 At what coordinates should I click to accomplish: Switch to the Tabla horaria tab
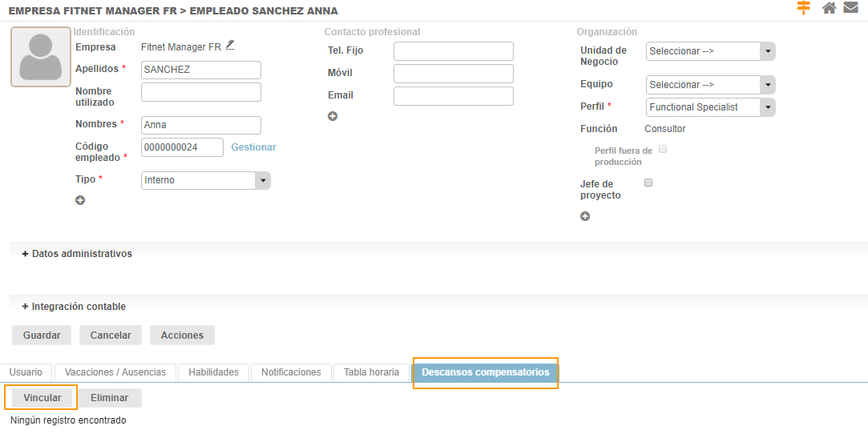(x=371, y=372)
